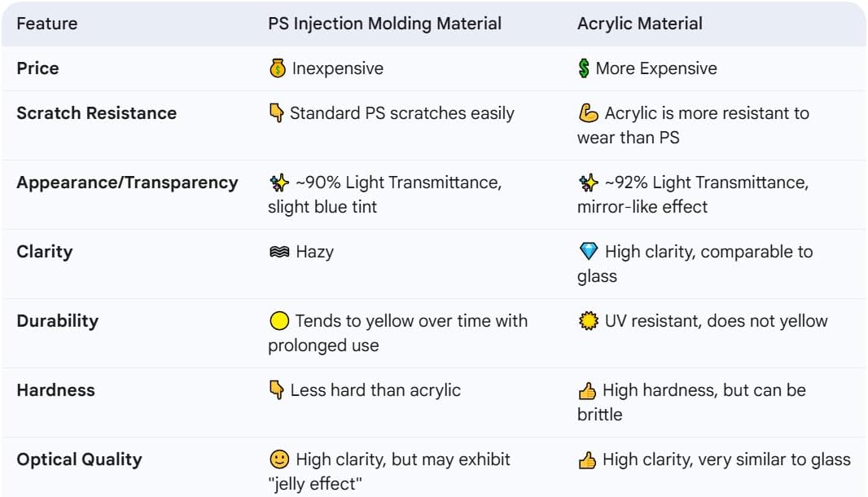Click the smiley face icon in Optical Quality
Image resolution: width=868 pixels, height=497 pixels.
tap(278, 460)
